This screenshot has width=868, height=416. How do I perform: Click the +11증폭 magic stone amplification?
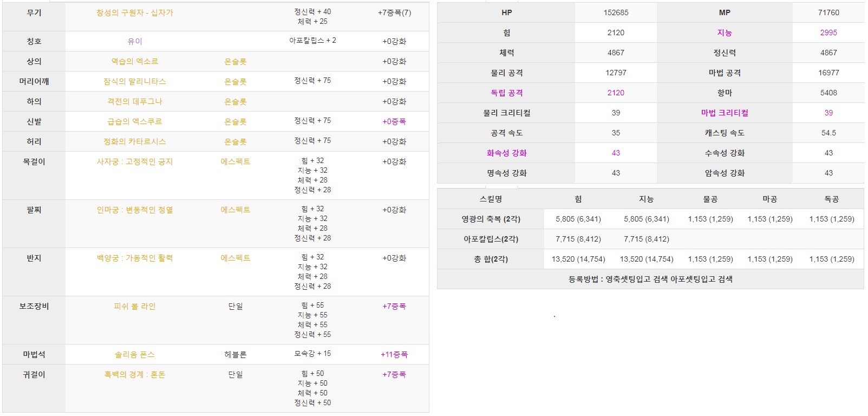click(x=394, y=354)
